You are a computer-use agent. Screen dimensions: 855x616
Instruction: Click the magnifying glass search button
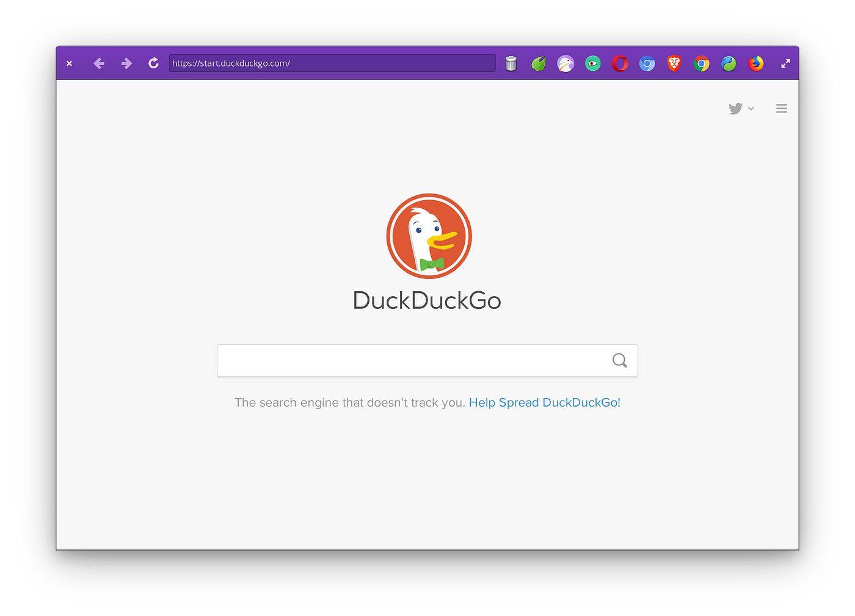(620, 360)
